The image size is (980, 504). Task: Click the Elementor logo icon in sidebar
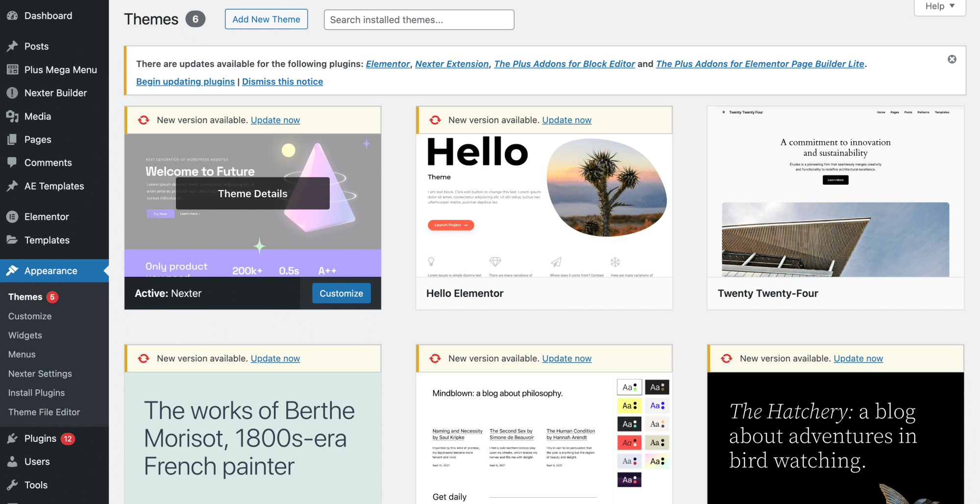click(12, 216)
